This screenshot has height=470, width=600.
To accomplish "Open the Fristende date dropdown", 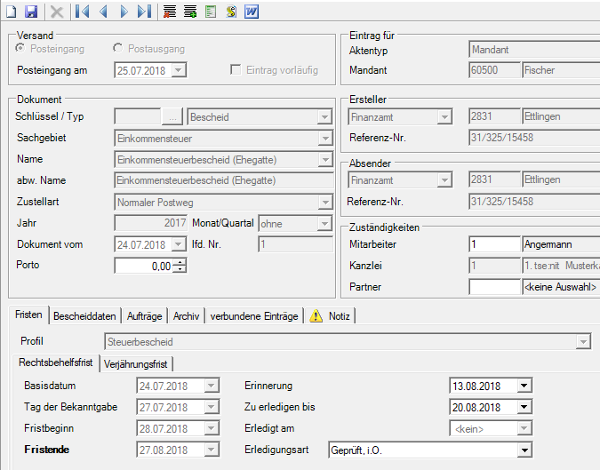I will [x=211, y=450].
